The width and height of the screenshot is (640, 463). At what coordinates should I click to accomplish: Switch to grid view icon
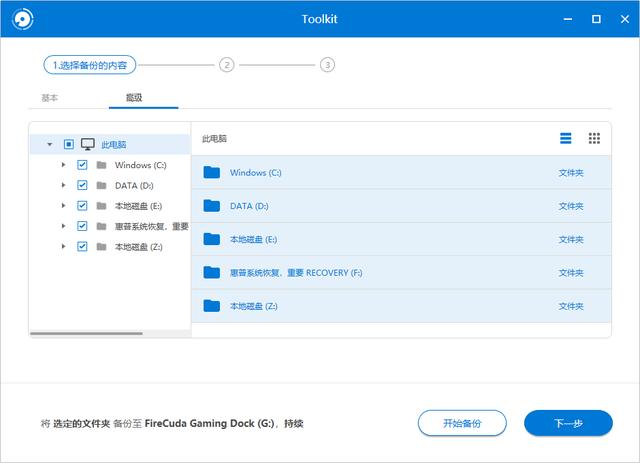point(594,138)
